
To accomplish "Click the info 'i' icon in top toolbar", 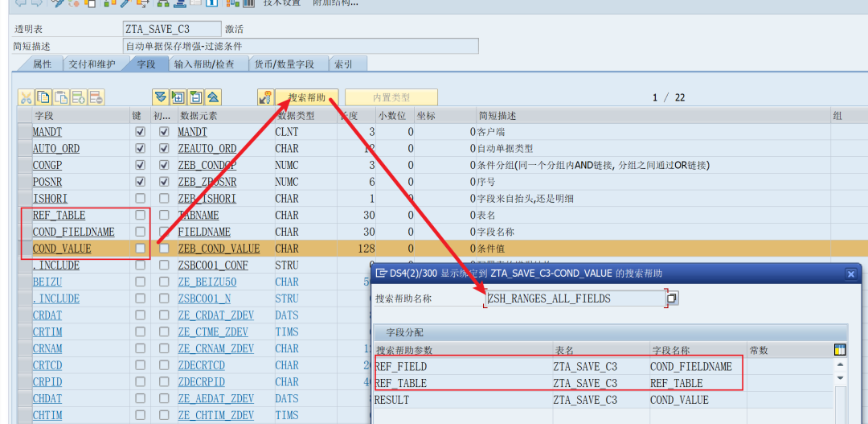I will pos(211,2).
